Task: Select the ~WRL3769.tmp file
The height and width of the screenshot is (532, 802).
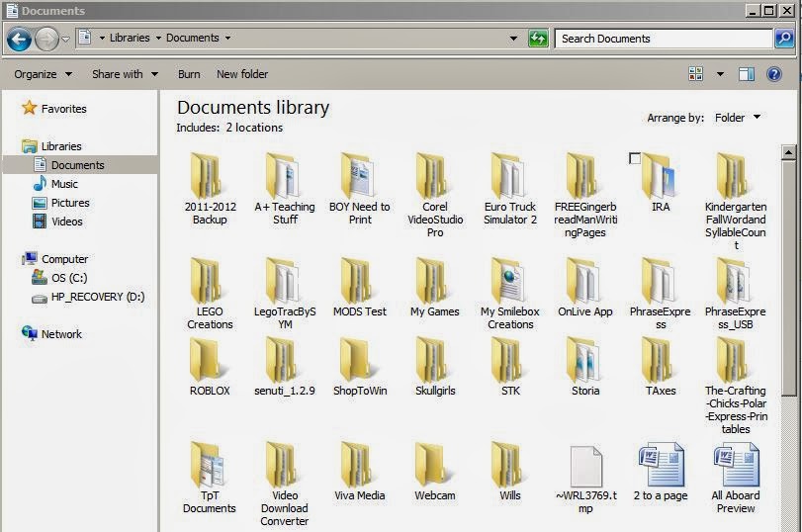Action: pos(585,478)
